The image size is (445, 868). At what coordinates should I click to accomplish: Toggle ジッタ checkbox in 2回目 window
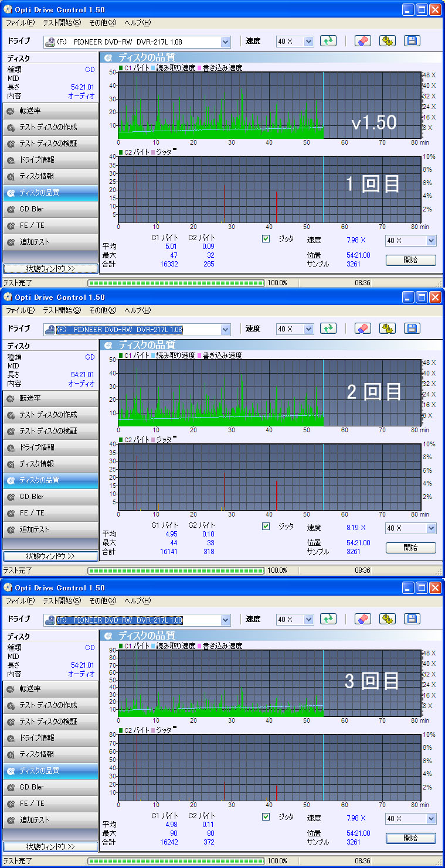pyautogui.click(x=266, y=527)
